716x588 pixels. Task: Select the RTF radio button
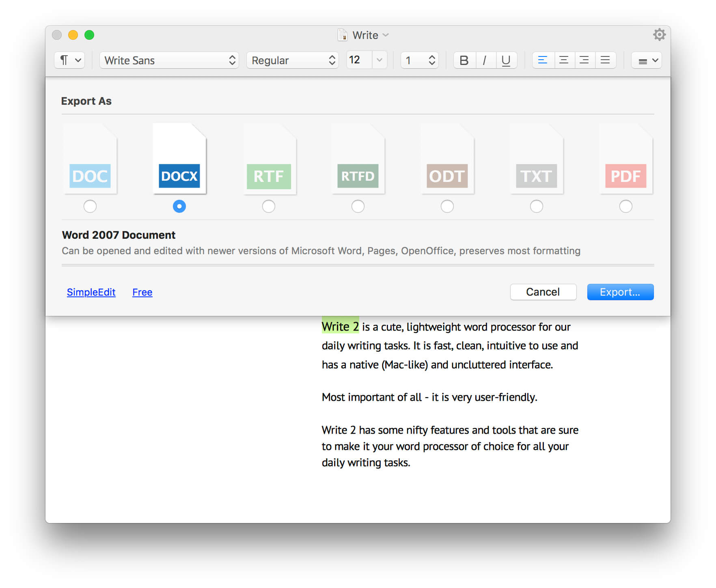click(x=269, y=206)
